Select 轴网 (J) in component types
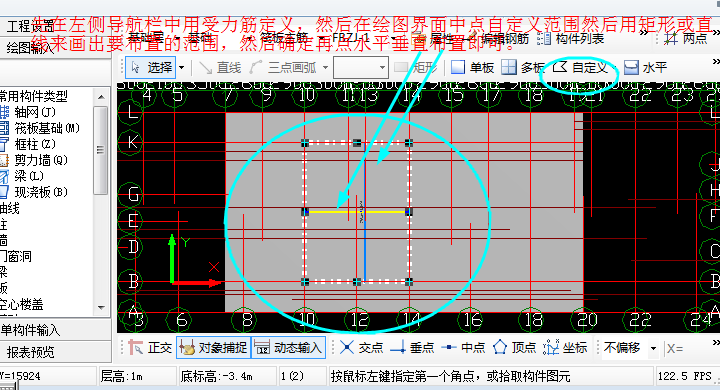720x390 pixels. (x=28, y=112)
